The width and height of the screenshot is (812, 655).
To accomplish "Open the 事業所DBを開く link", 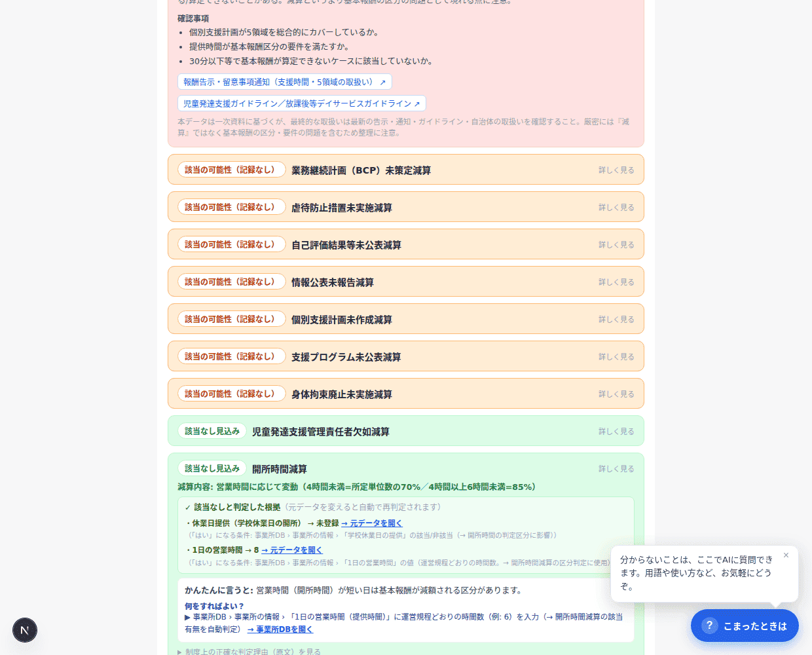I will click(280, 629).
